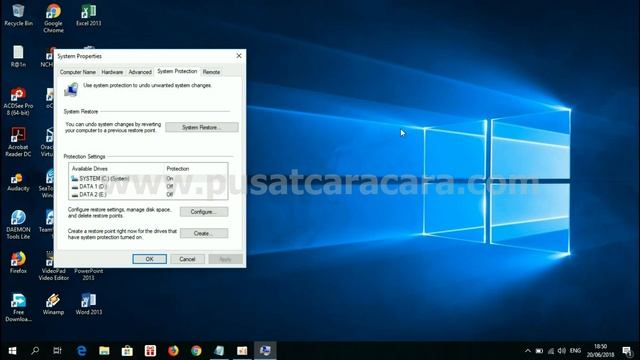Open File Explorer from the taskbar

pyautogui.click(x=104, y=351)
